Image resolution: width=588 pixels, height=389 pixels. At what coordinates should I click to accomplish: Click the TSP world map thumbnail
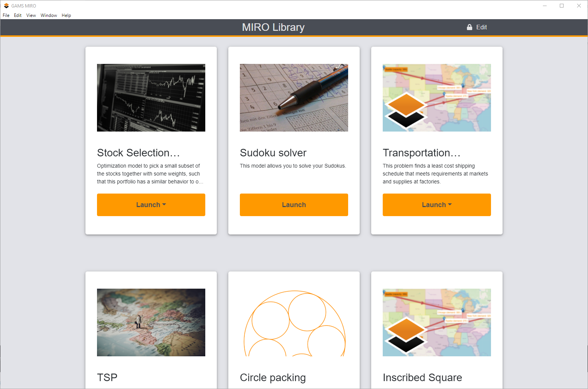point(151,322)
